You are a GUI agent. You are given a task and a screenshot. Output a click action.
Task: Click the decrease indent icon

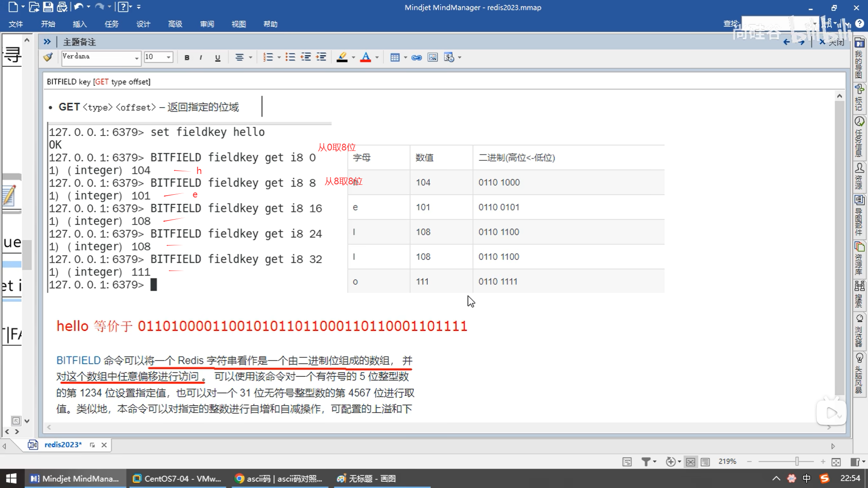click(306, 57)
